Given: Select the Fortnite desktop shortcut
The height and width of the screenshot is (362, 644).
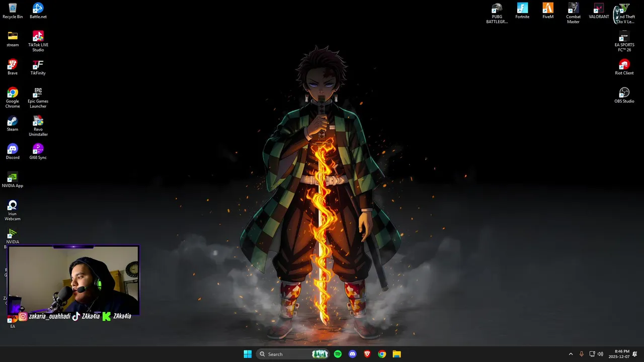Looking at the screenshot, I should tap(522, 11).
